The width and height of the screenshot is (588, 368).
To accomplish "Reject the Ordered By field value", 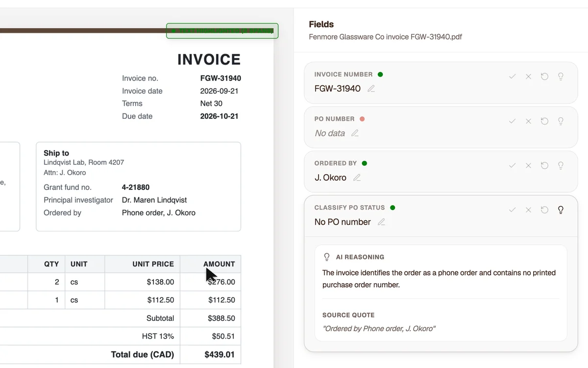I will (x=528, y=166).
